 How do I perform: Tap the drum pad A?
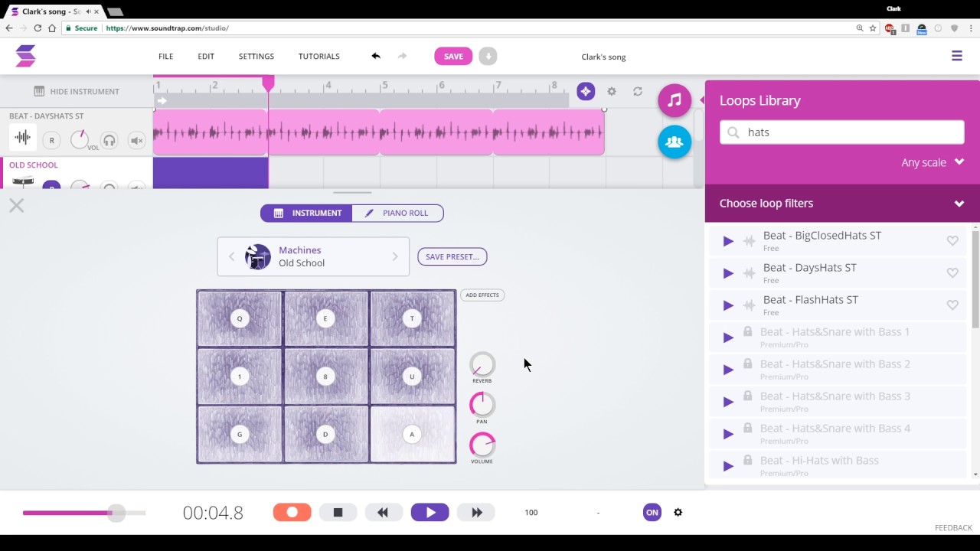(412, 434)
